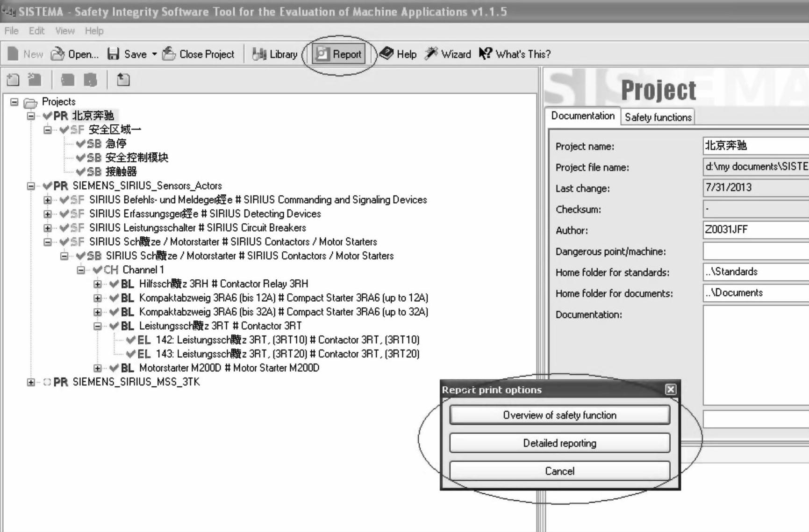The height and width of the screenshot is (532, 809).
Task: Click the Author field showing Z0031JFF
Action: click(756, 230)
